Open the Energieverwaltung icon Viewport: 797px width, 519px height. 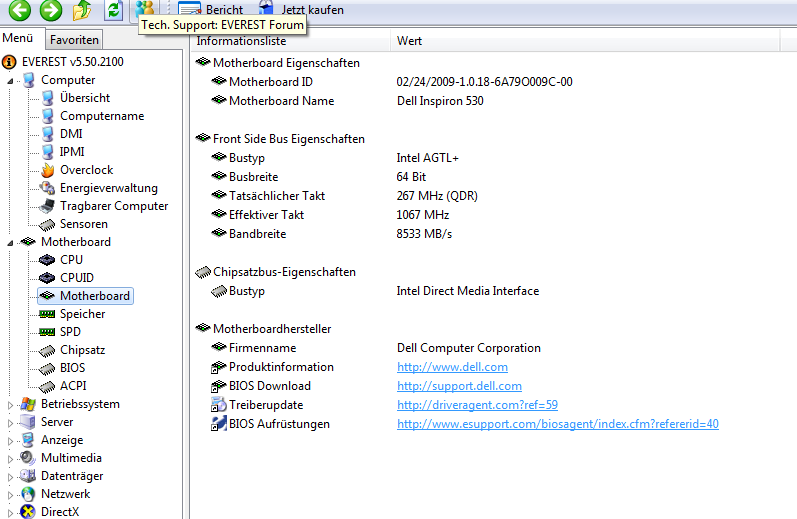coord(47,188)
